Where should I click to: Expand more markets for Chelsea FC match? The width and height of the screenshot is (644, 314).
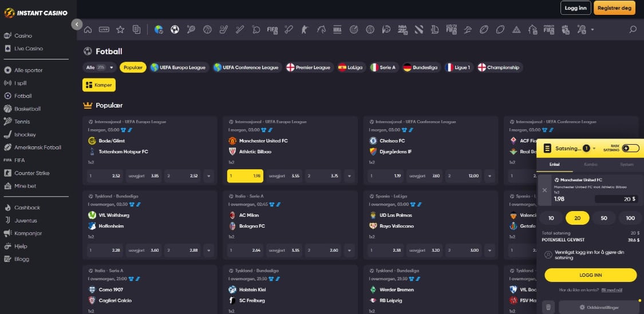click(489, 176)
